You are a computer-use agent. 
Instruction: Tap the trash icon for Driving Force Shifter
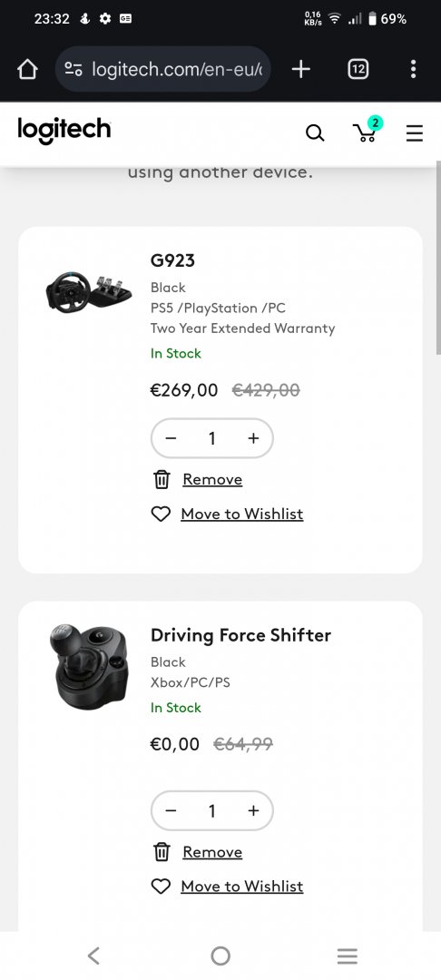pos(162,852)
